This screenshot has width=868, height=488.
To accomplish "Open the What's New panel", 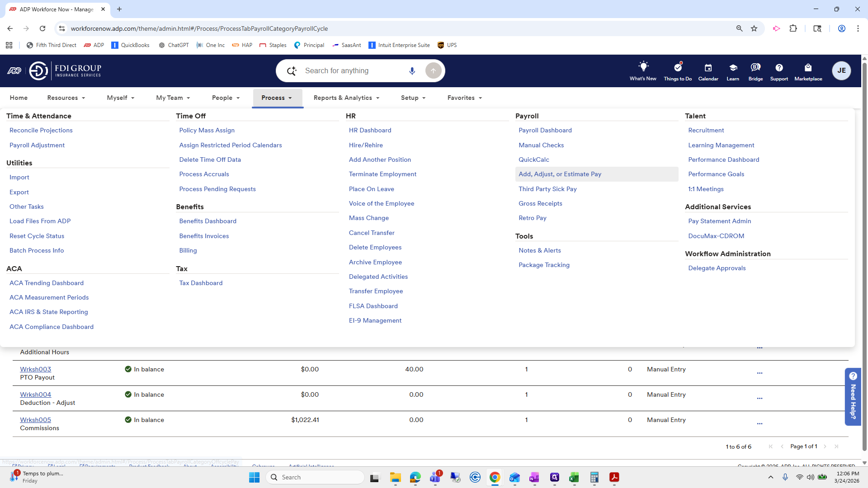I will coord(643,70).
